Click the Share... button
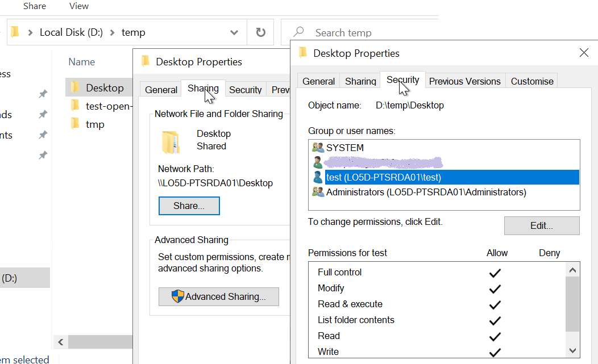 pos(189,206)
